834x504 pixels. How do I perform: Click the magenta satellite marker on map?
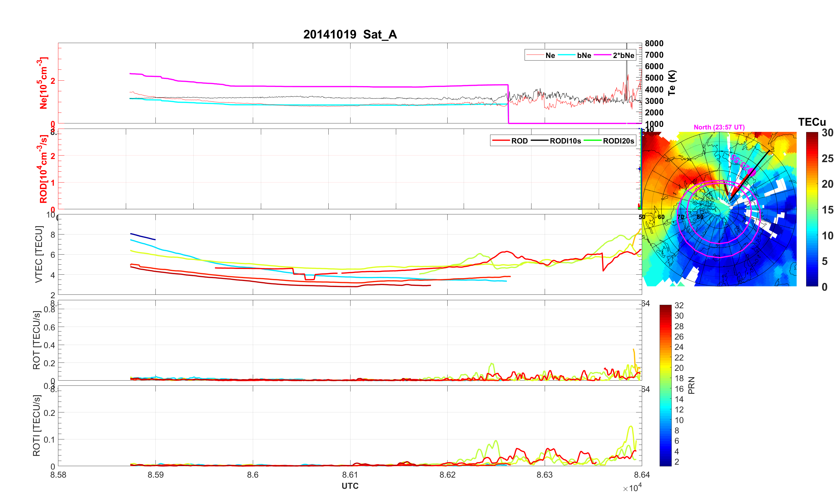[x=752, y=172]
